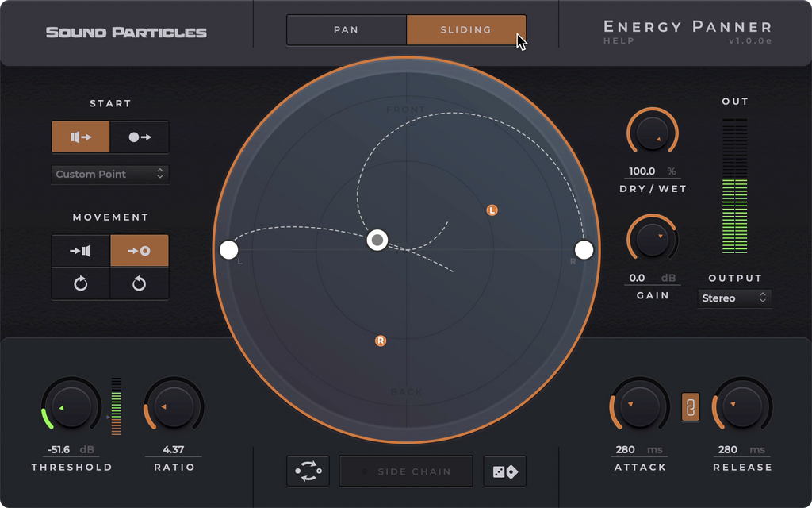Switch to the Sliding tab
Screen dimensions: 812x508
tap(465, 30)
